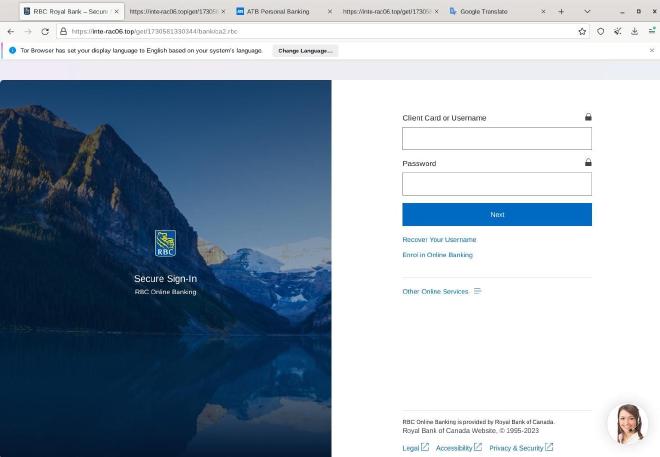
Task: Click the Client Card or Username field
Action: [x=496, y=138]
